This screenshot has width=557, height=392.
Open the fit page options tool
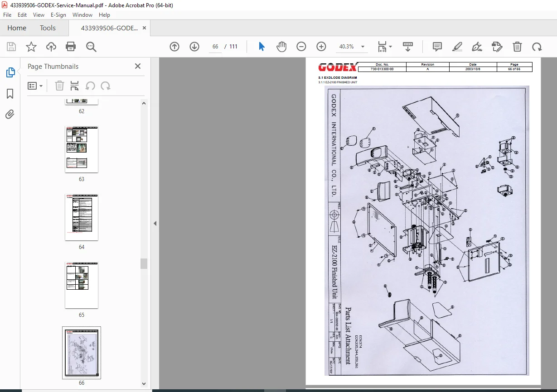[x=382, y=47]
